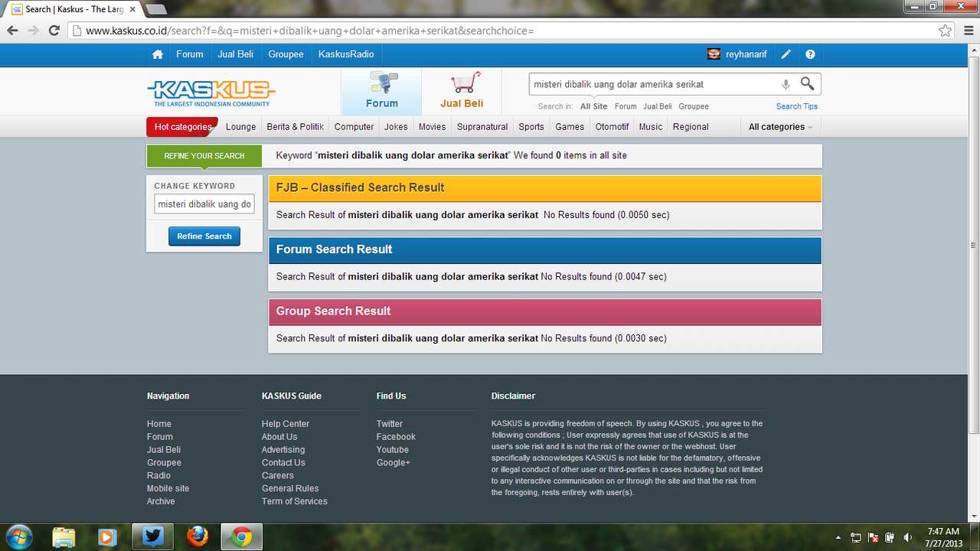Click the KASKUS logo
The height and width of the screenshot is (551, 980).
pos(211,93)
